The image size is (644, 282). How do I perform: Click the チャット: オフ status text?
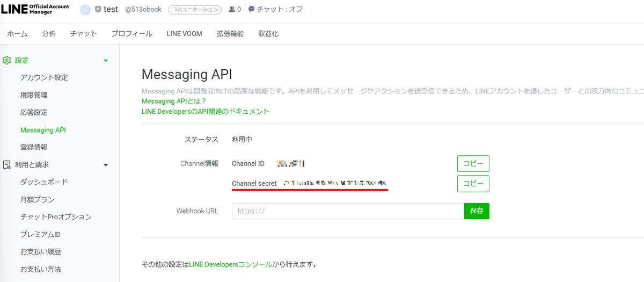[x=280, y=10]
